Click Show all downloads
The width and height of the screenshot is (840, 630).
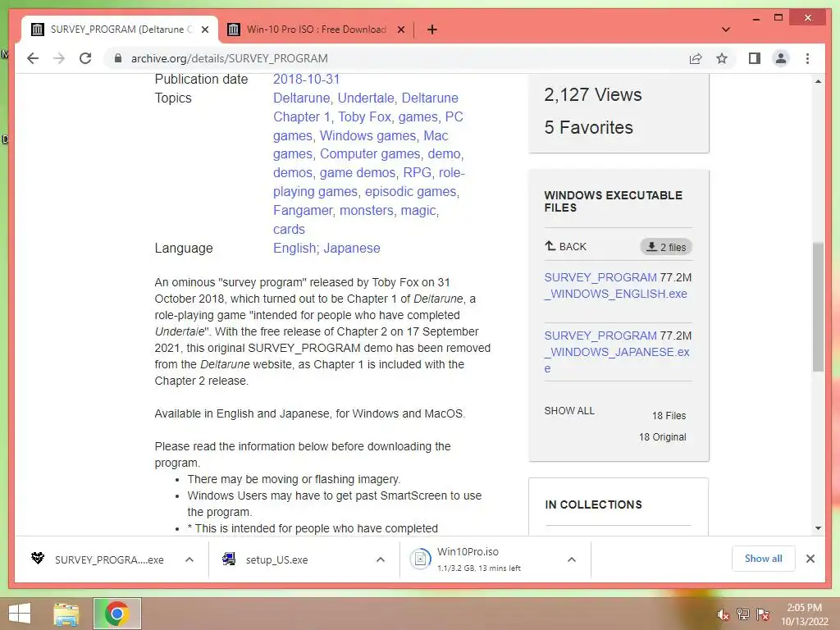pos(764,559)
